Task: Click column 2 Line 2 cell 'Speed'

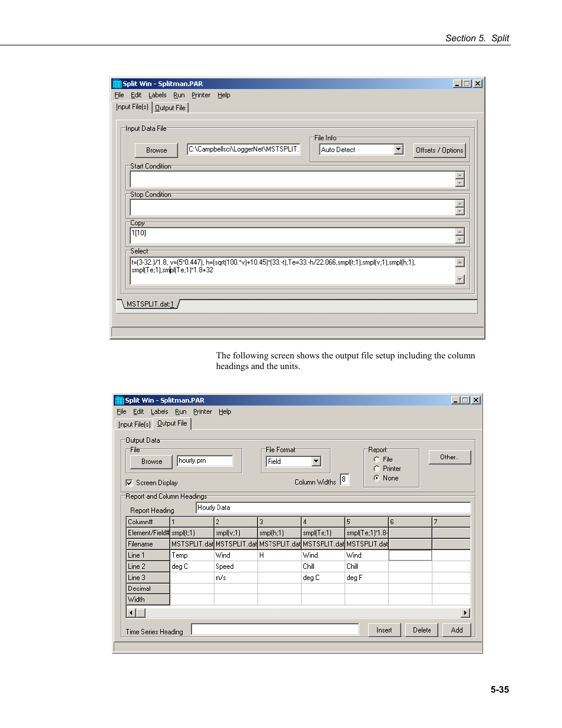Action: point(236,566)
